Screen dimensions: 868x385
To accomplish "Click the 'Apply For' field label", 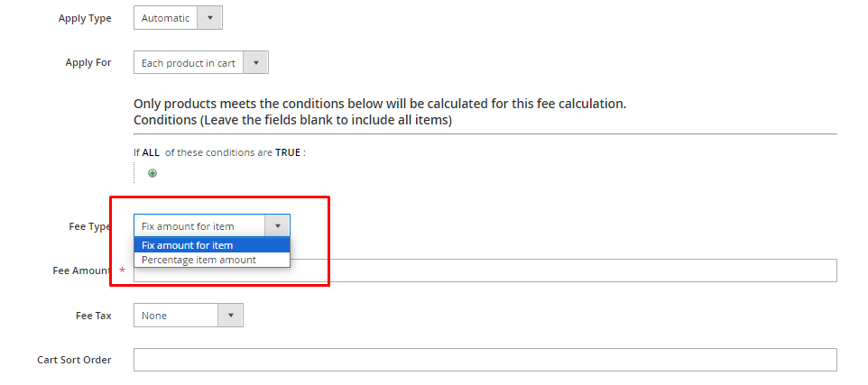I will pyautogui.click(x=88, y=63).
